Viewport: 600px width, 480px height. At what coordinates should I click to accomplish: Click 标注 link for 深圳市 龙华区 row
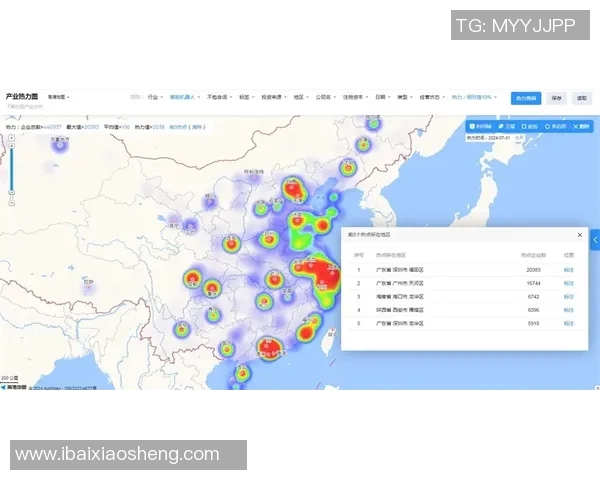coord(569,323)
